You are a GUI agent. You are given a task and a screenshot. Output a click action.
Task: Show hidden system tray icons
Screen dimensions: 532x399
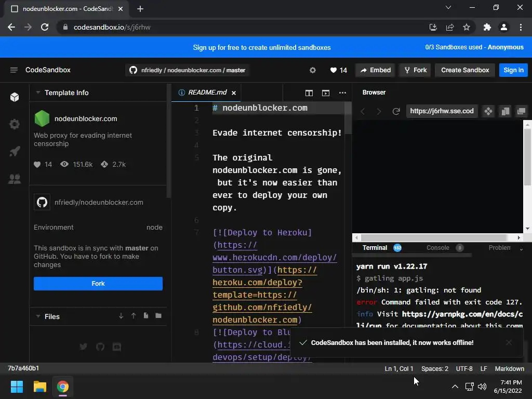455,387
